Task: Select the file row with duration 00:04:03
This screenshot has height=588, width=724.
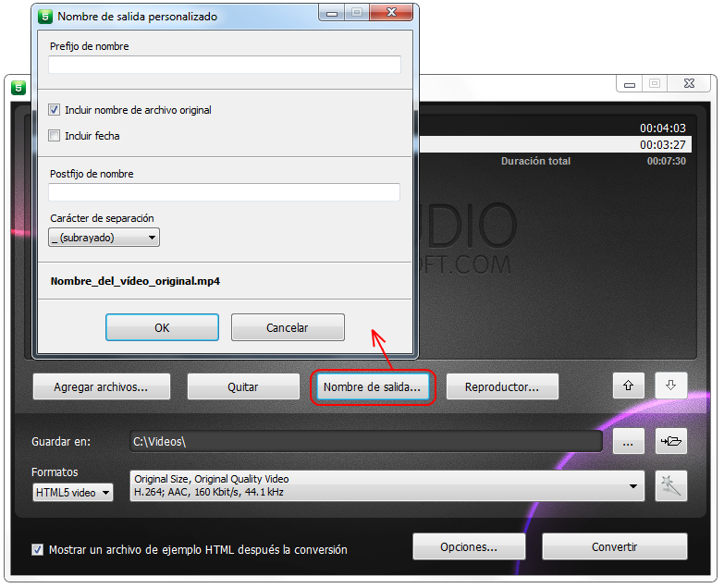Action: click(556, 128)
